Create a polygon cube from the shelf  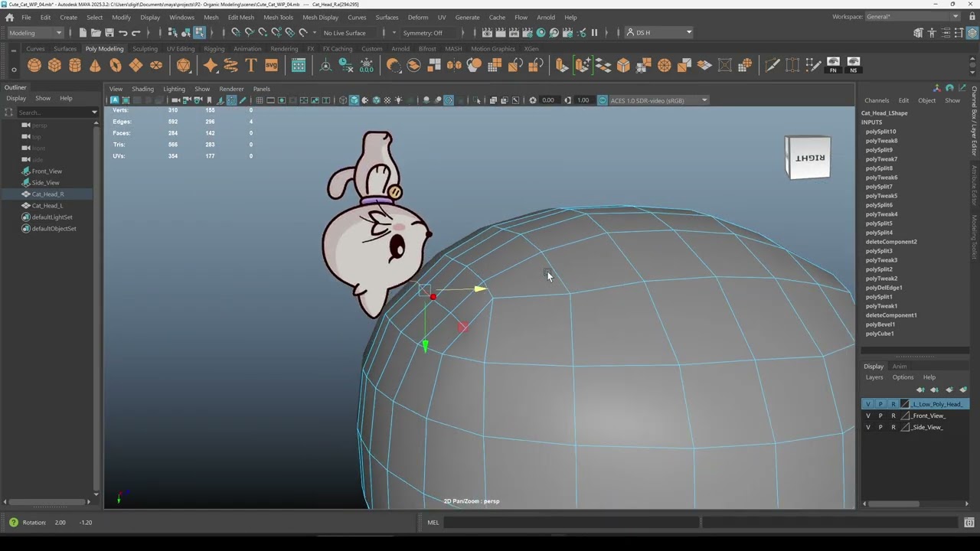pyautogui.click(x=54, y=65)
